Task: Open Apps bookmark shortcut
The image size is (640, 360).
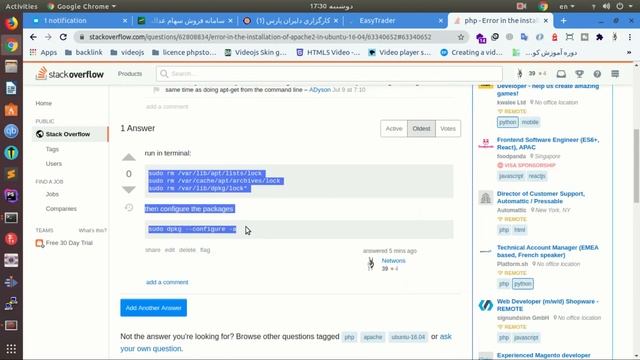Action: [x=44, y=52]
